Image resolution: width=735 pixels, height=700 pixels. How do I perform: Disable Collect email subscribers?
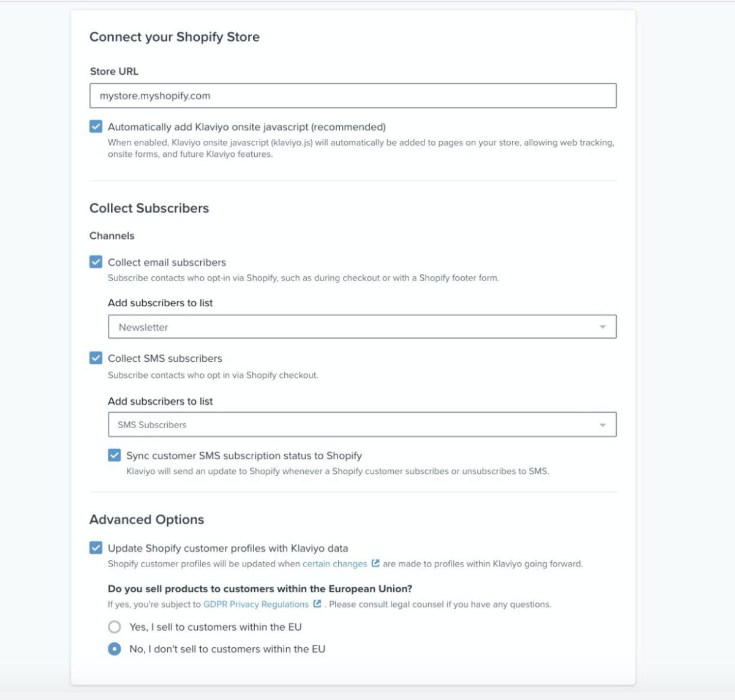(96, 262)
